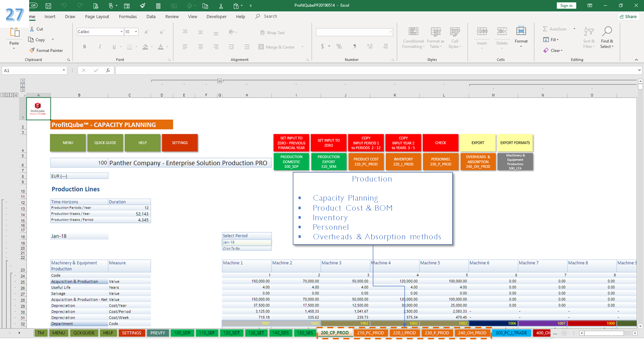The image size is (644, 362).
Task: Apply Underline formatting
Action: pyautogui.click(x=115, y=47)
